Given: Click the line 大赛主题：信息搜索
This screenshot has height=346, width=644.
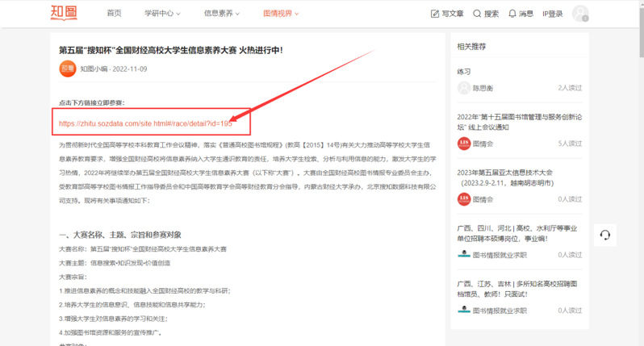Looking at the screenshot, I should pyautogui.click(x=115, y=263).
